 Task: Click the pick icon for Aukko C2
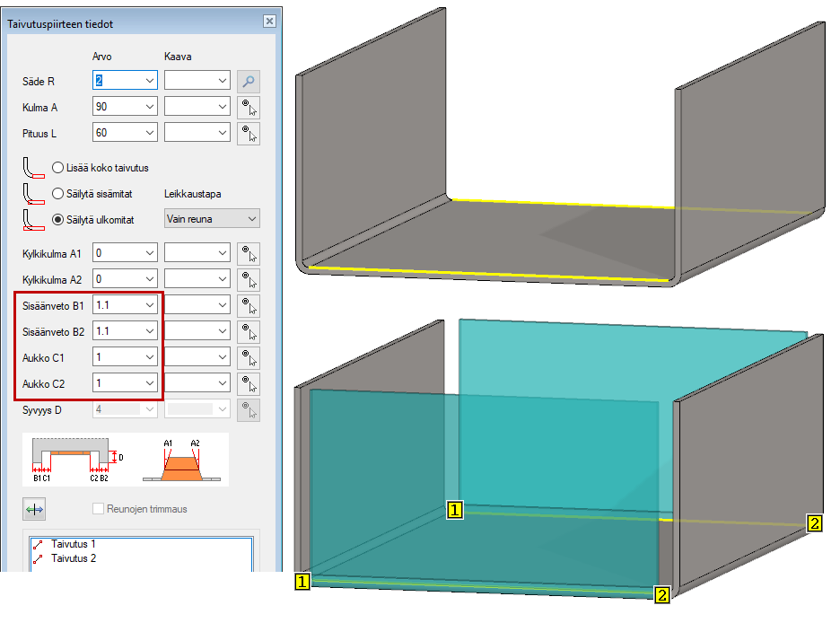(249, 383)
